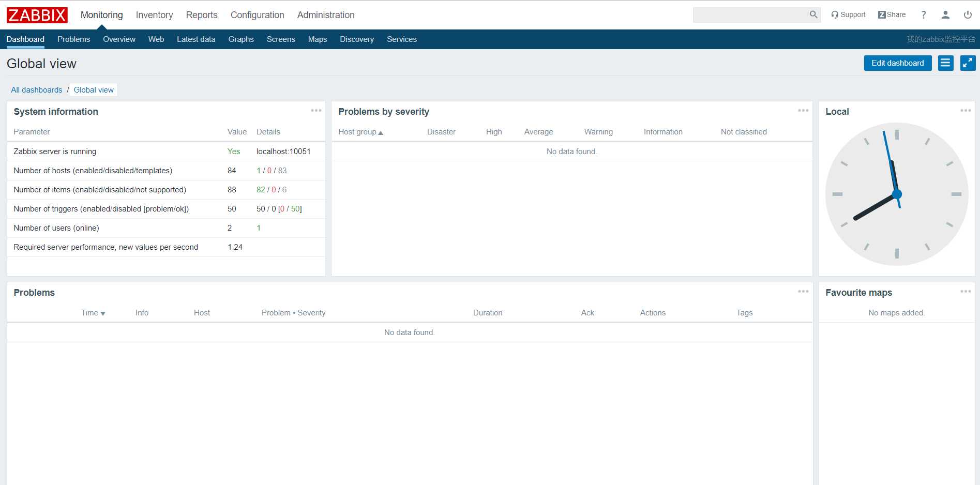Viewport: 980px width, 485px height.
Task: Open the Monitoring menu
Action: (x=102, y=15)
